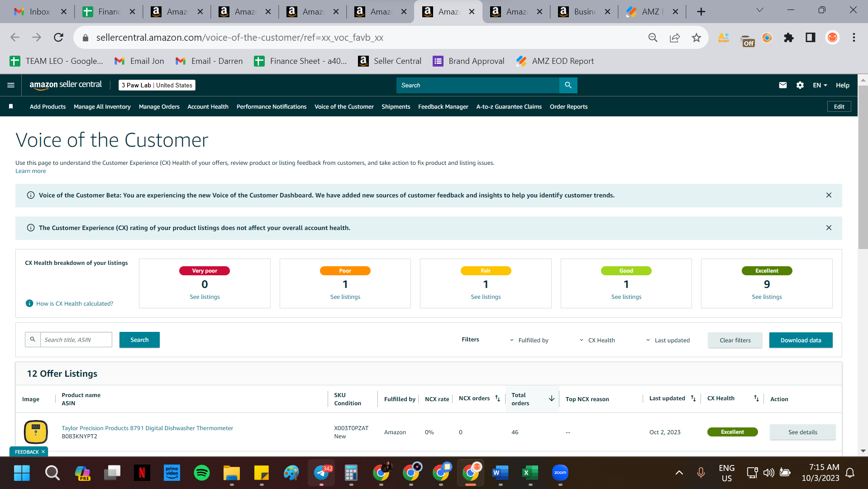Open the Seller Central hamburger menu
Screen dimensions: 868x489
[x=11, y=85]
